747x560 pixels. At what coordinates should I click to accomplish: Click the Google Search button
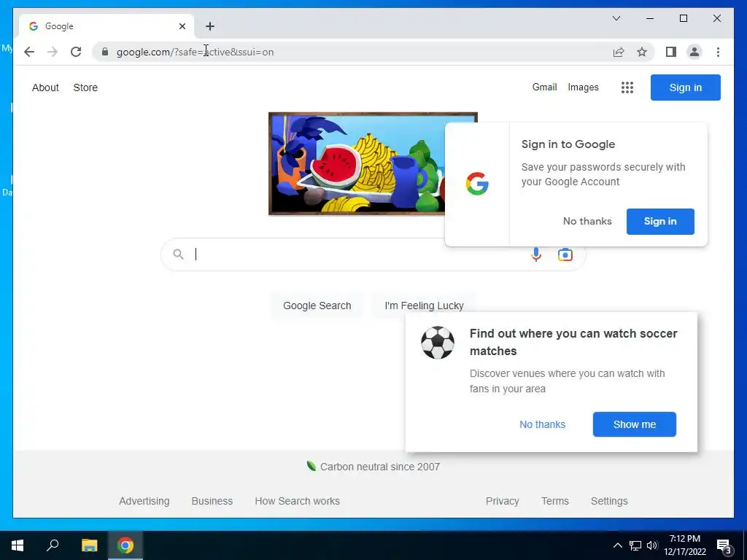pyautogui.click(x=317, y=306)
